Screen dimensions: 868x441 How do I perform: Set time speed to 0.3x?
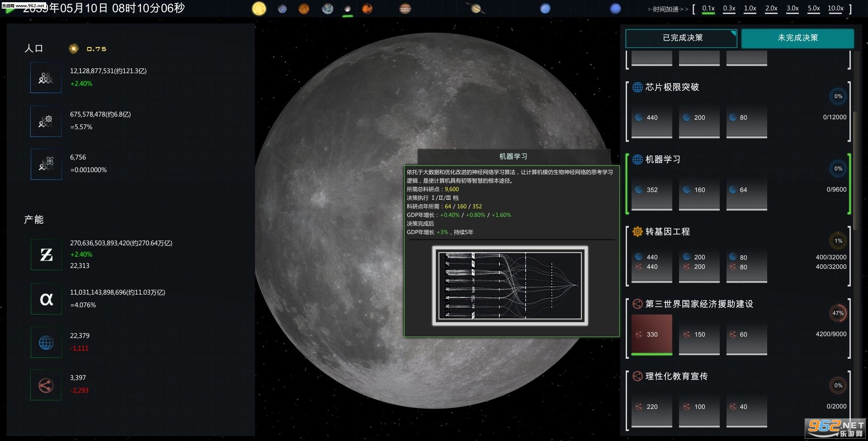coord(729,9)
